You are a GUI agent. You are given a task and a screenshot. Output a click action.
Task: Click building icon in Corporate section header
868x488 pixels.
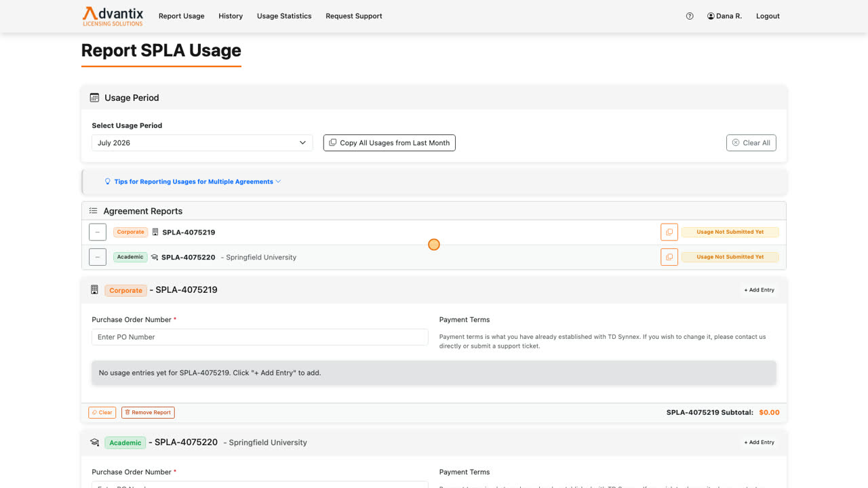click(95, 290)
